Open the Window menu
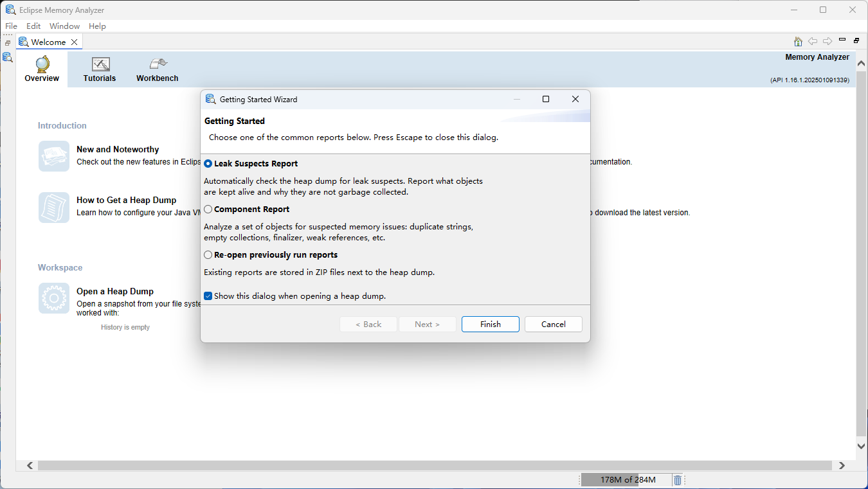Viewport: 868px width, 489px height. 64,26
